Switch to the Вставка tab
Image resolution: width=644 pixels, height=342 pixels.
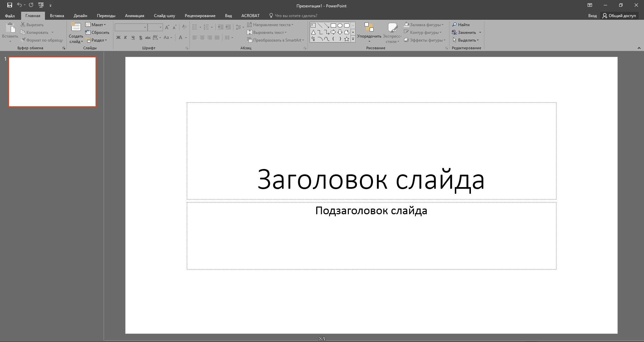[57, 16]
